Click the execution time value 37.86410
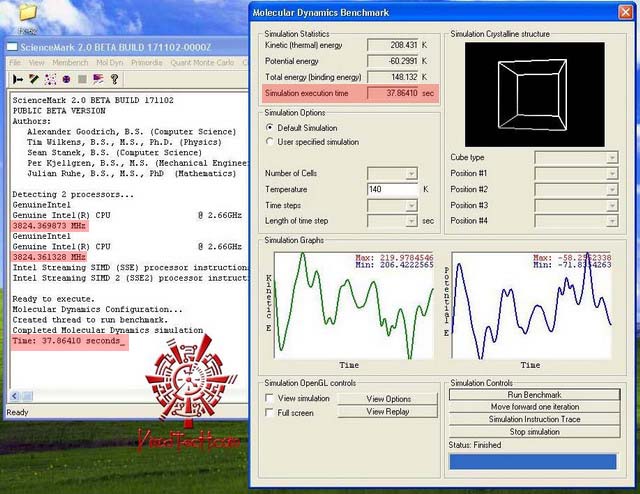 (393, 93)
